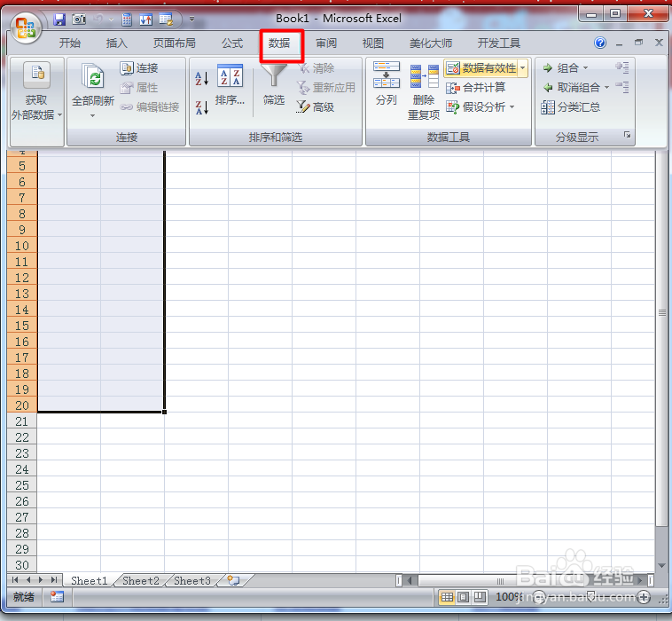Switch to 开发工具 tab

[499, 43]
